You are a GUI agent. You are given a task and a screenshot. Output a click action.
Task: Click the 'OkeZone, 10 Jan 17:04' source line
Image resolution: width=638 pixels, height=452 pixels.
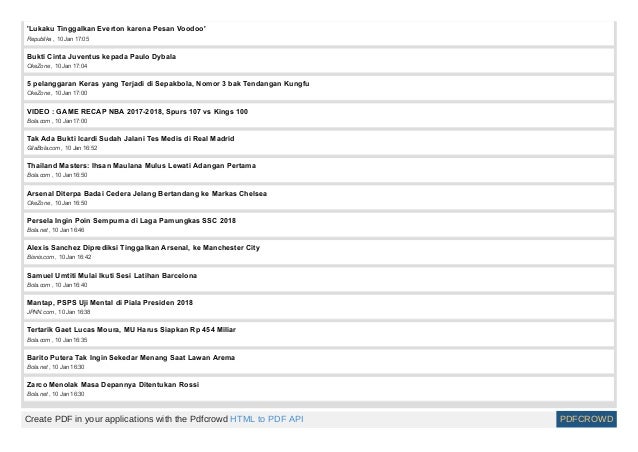coord(57,66)
